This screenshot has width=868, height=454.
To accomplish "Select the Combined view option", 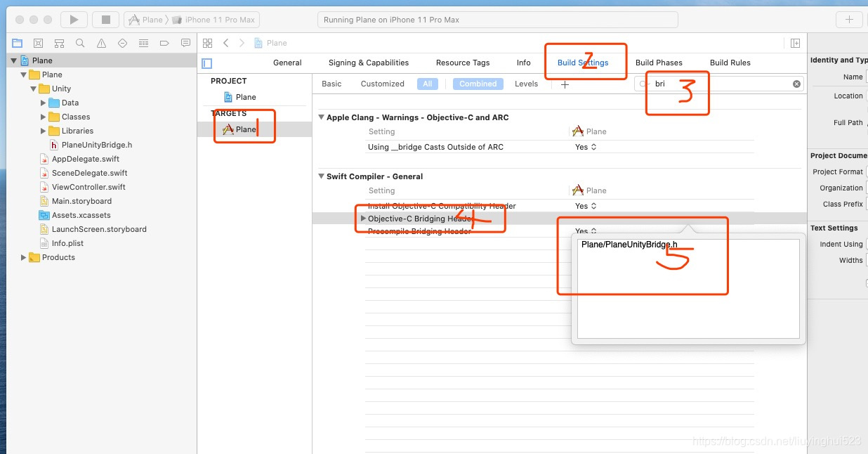I will tap(478, 84).
